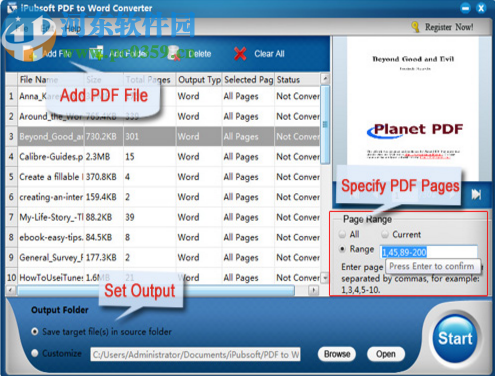Click the file list scroll up arrow
Image resolution: width=495 pixels, height=376 pixels.
[325, 79]
